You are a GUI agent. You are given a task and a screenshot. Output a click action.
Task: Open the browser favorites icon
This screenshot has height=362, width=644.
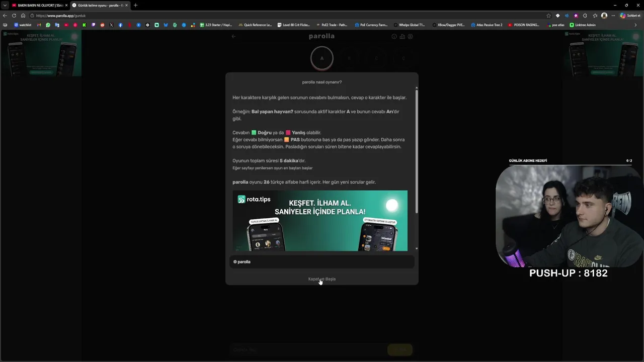coord(595,16)
